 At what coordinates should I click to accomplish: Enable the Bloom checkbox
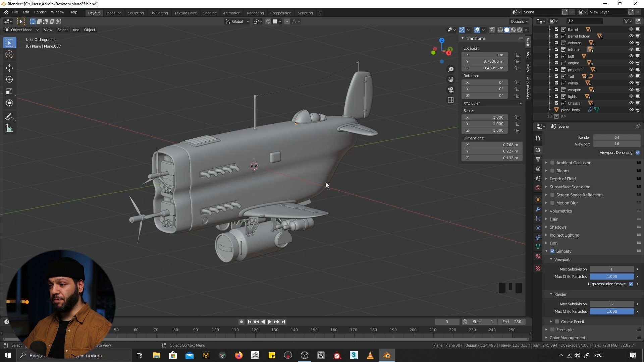tap(552, 171)
